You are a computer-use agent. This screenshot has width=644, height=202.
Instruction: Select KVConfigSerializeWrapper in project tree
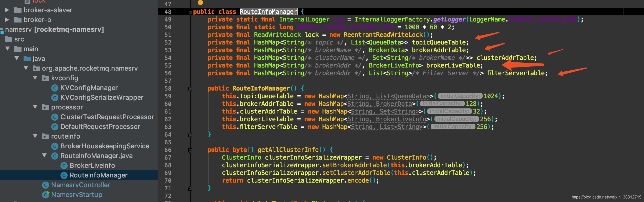[x=102, y=98]
